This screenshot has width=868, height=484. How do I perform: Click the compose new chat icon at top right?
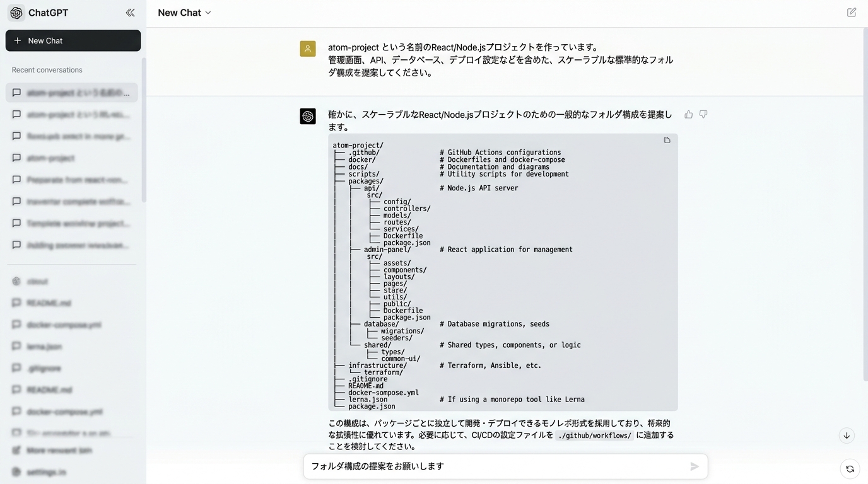click(x=852, y=13)
